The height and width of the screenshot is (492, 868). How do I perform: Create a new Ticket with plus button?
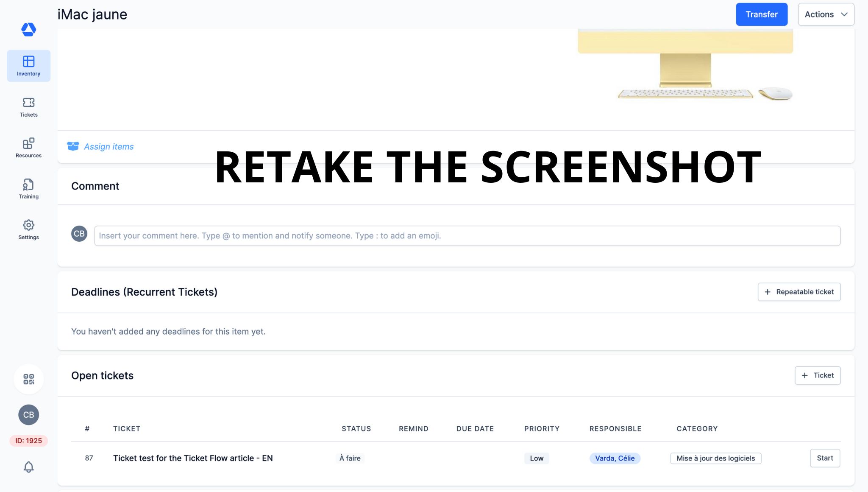pos(817,375)
